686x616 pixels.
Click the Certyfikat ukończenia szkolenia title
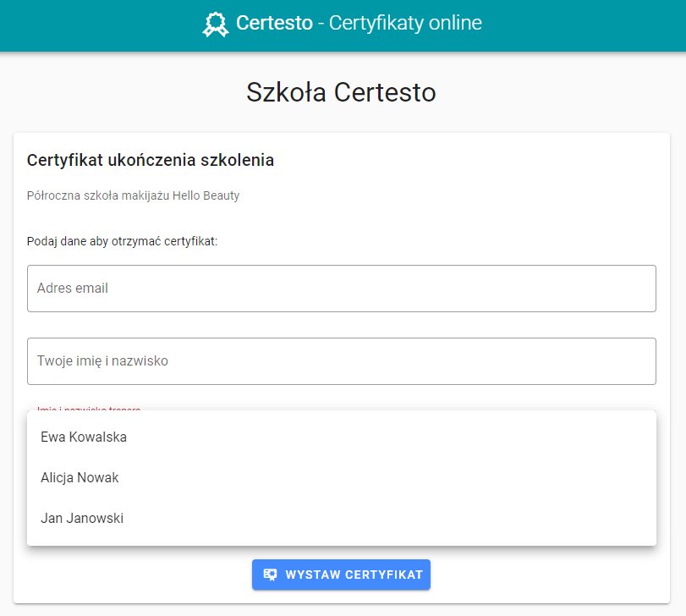tap(150, 160)
